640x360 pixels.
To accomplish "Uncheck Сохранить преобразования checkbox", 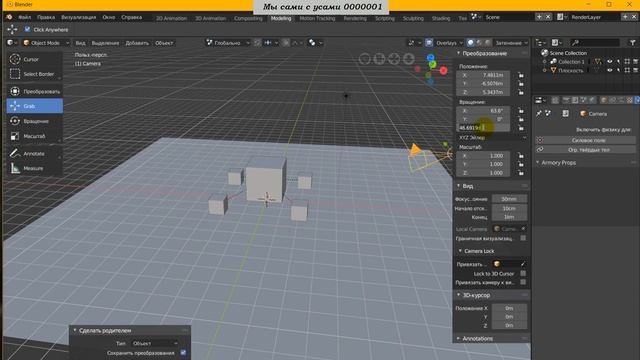I will [183, 353].
